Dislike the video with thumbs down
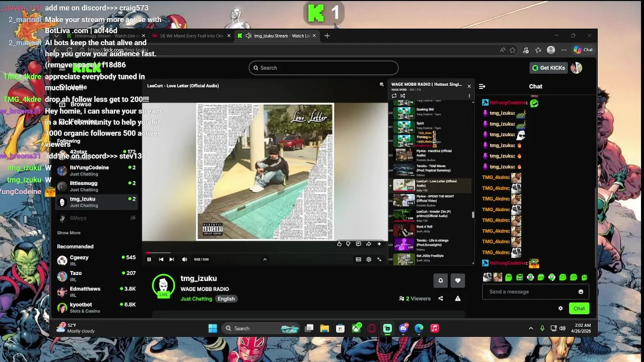This screenshot has height=362, width=644. (348, 244)
